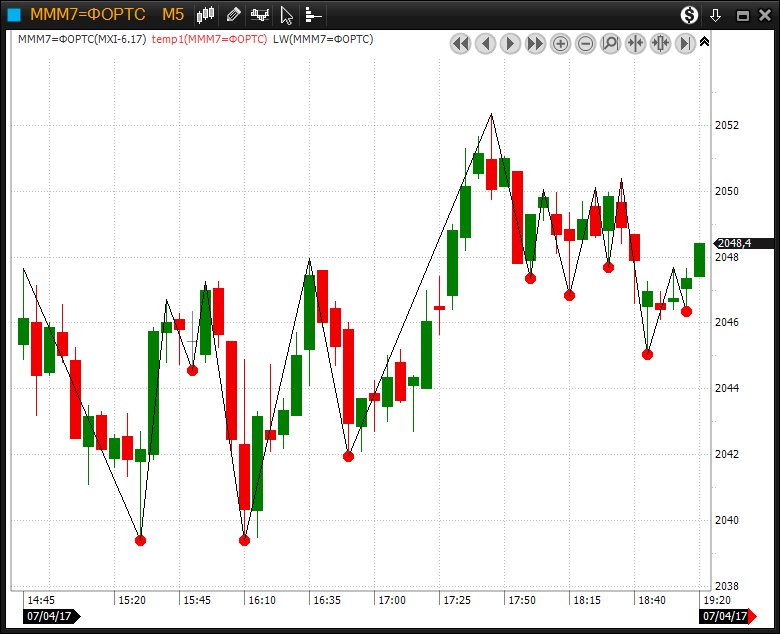Rewind chart fast backward
The width and height of the screenshot is (780, 634).
461,44
